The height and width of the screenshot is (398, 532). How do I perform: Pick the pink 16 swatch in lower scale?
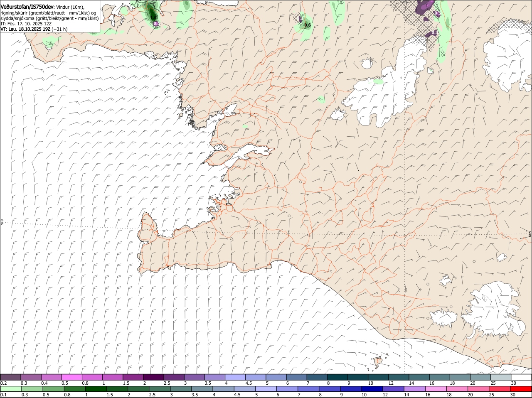pyautogui.click(x=436, y=389)
